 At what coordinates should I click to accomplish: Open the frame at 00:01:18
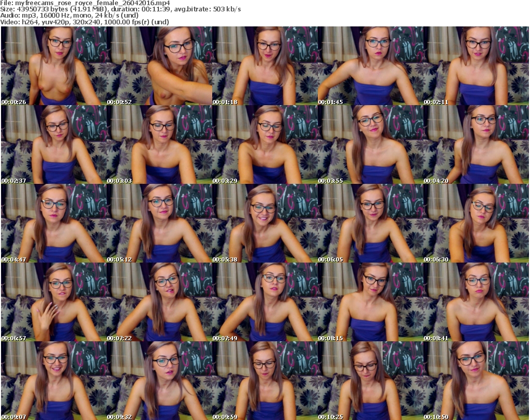[x=264, y=66]
